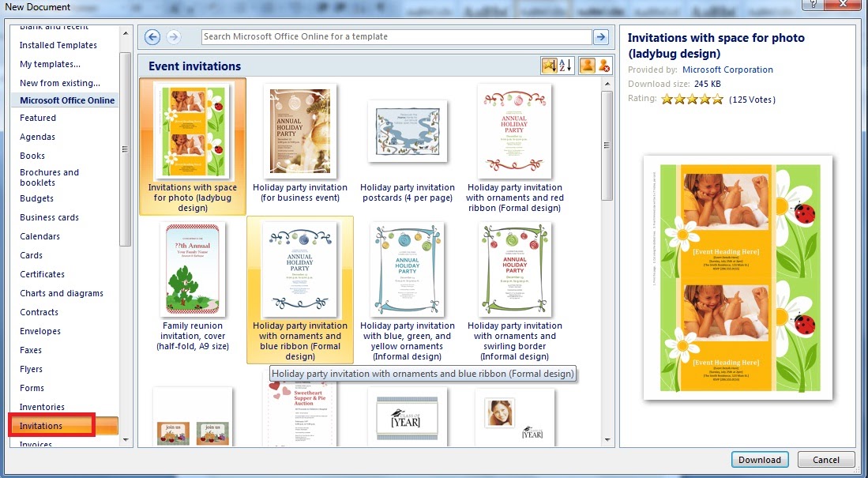
Task: Sort templates by star rating
Action: [549, 66]
